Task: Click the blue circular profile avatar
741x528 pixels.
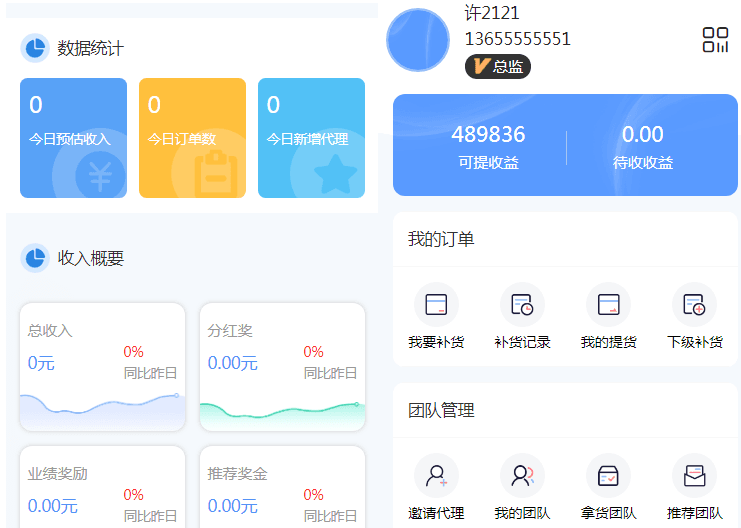Action: [x=418, y=40]
